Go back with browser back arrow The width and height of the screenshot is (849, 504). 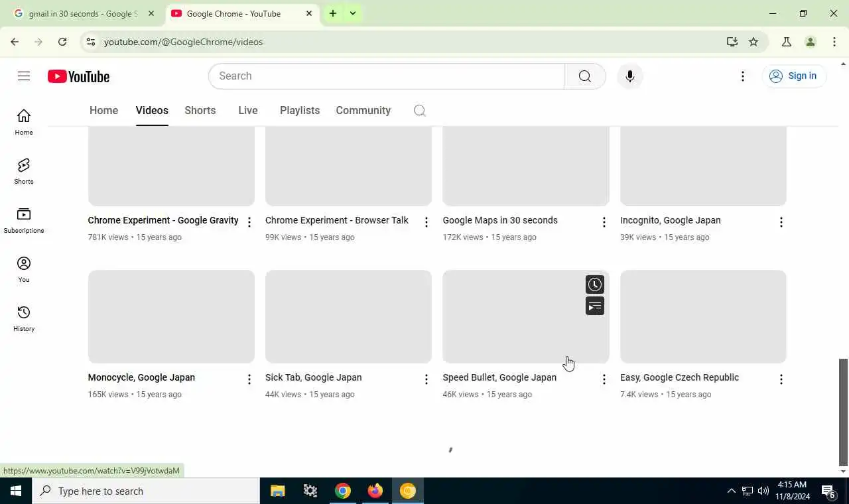tap(15, 42)
